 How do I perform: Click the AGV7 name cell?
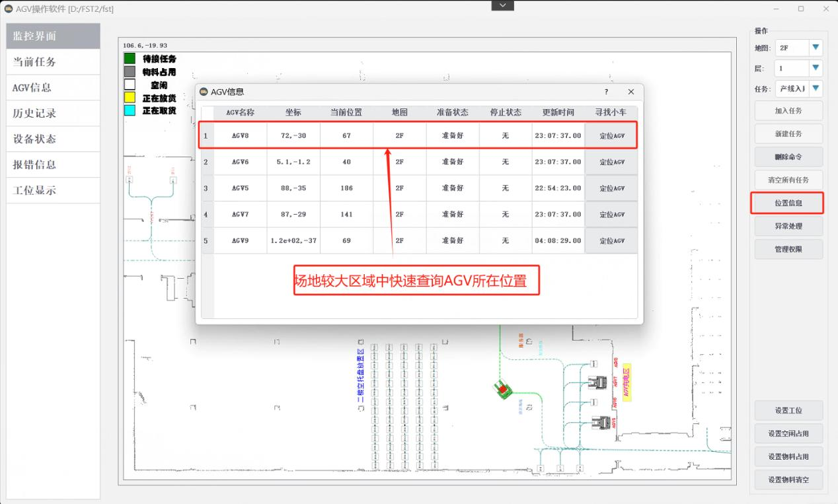(x=241, y=215)
